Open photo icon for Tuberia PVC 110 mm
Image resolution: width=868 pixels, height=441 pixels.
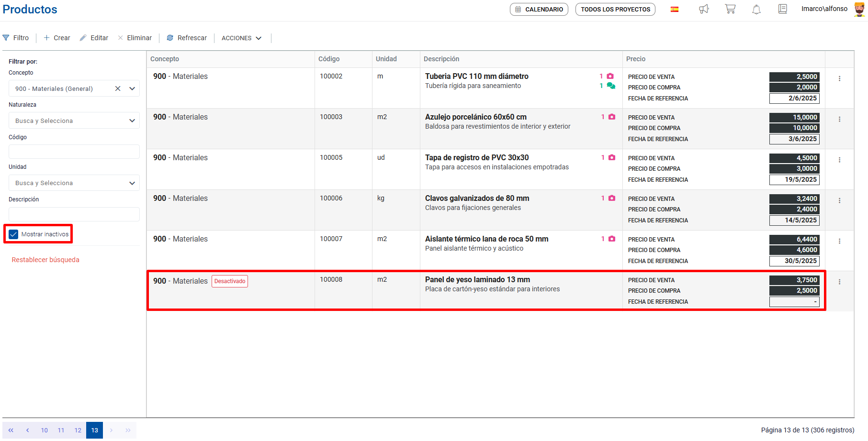pyautogui.click(x=610, y=76)
